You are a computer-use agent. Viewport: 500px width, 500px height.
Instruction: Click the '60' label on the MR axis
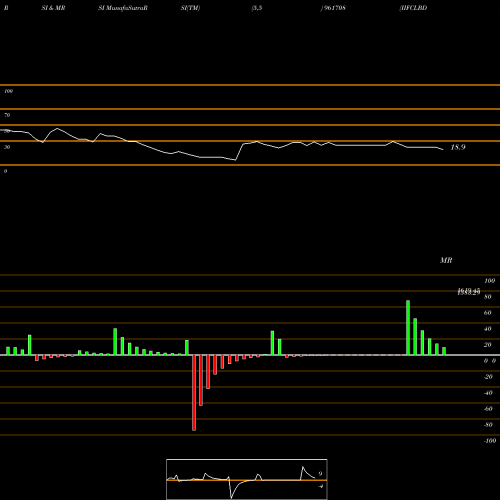coord(488,313)
